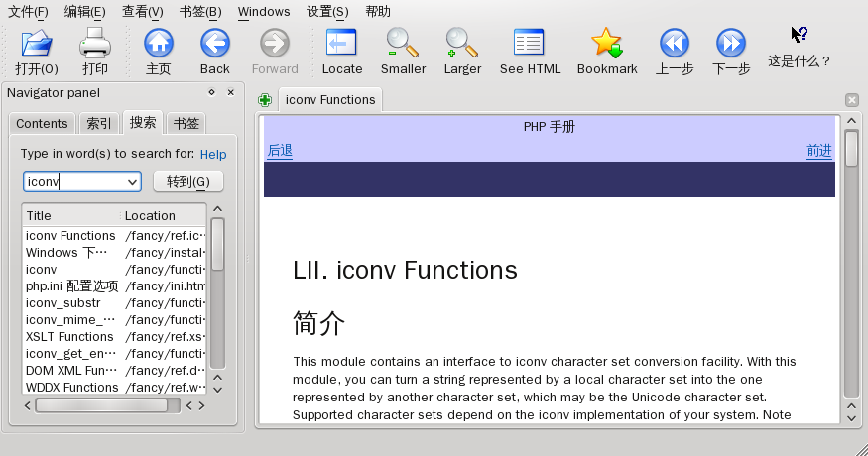Switch to the 书签 bookmarks tab

click(x=186, y=123)
